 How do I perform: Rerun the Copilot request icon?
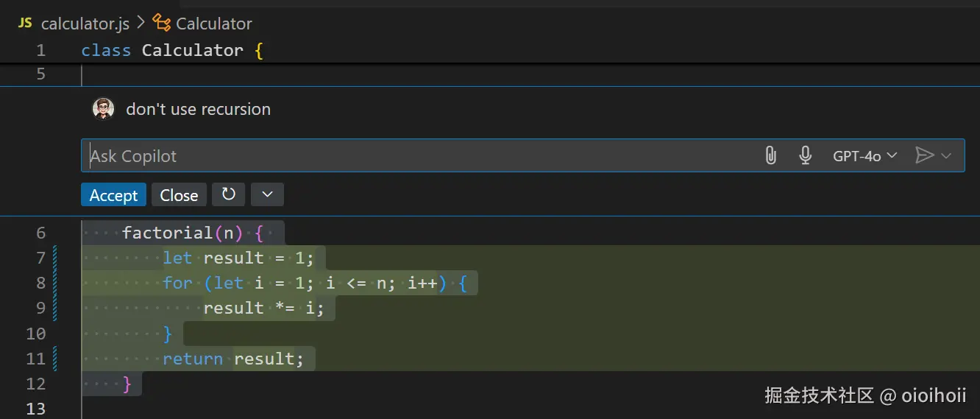(x=229, y=194)
